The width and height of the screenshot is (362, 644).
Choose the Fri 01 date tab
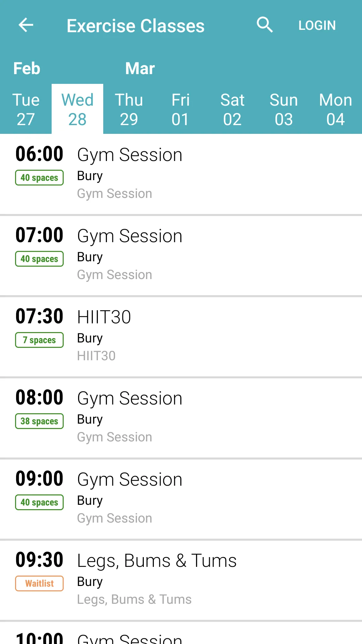[181, 109]
